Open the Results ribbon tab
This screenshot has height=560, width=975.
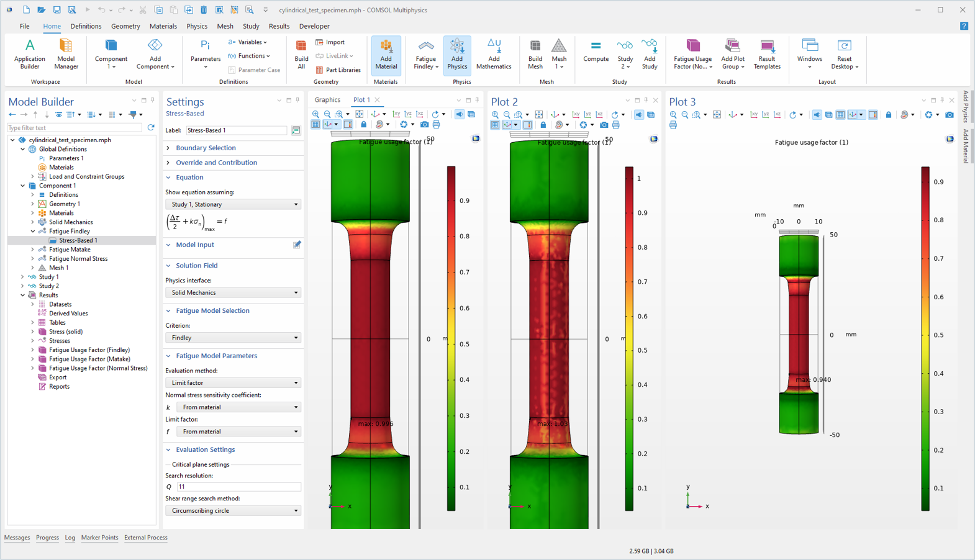279,26
